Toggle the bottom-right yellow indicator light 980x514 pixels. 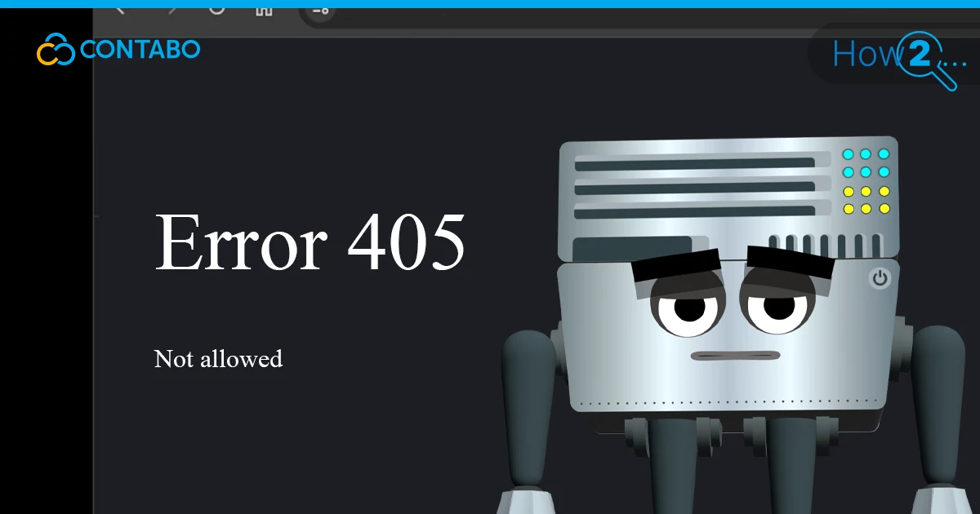coord(884,207)
